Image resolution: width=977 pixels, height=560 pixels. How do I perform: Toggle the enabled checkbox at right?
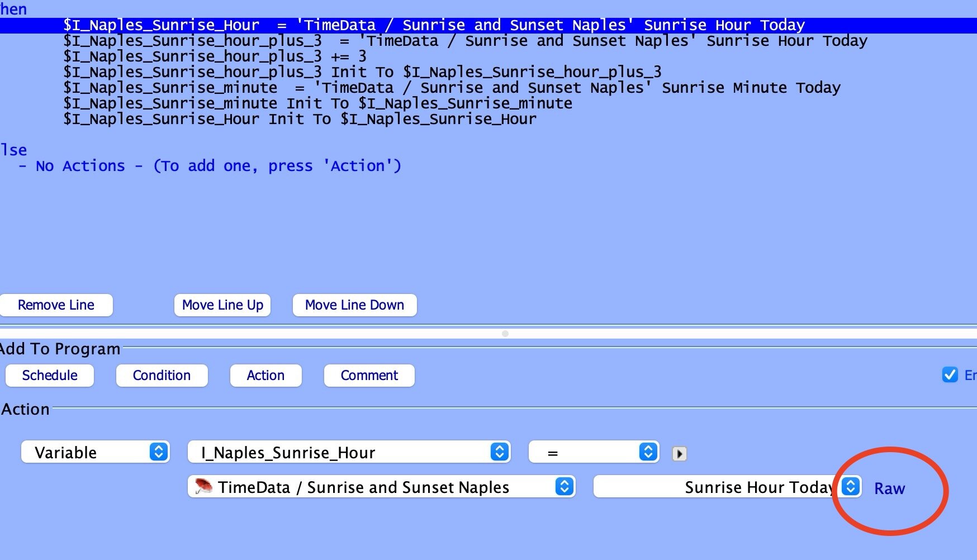pos(950,375)
